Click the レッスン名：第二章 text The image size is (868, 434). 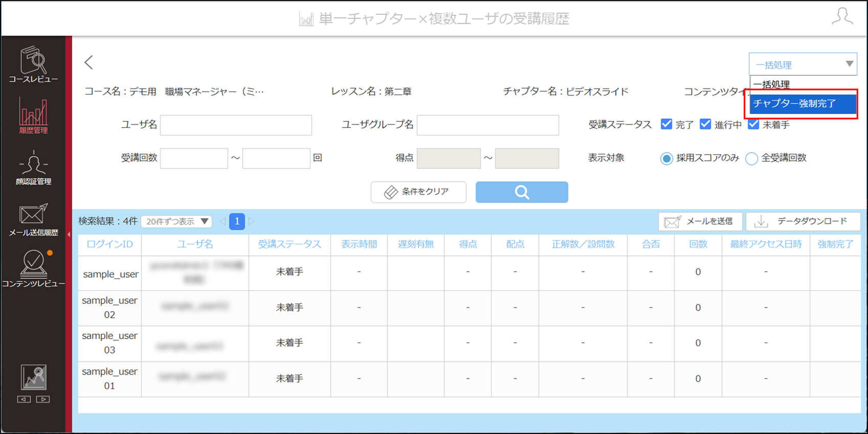coord(371,92)
